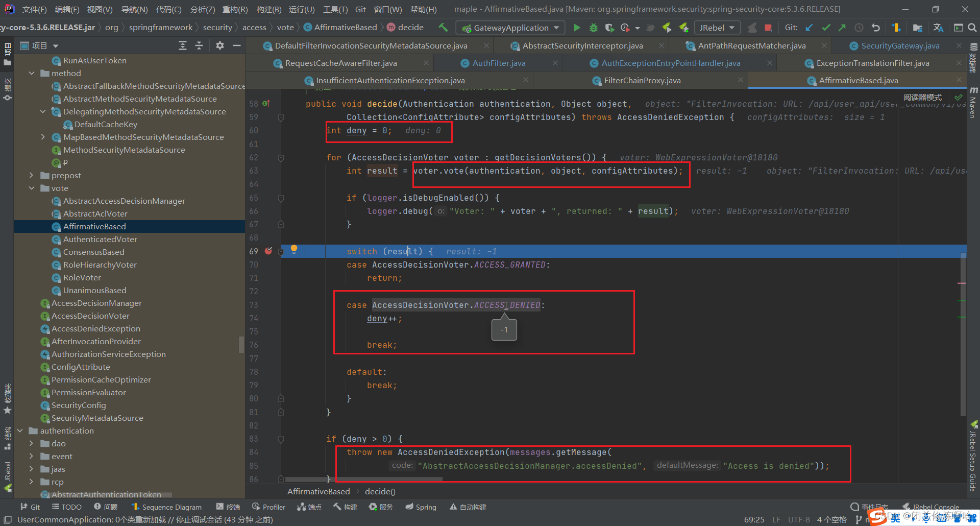This screenshot has width=980, height=526.
Task: Collapse the vote folder
Action: (32, 188)
